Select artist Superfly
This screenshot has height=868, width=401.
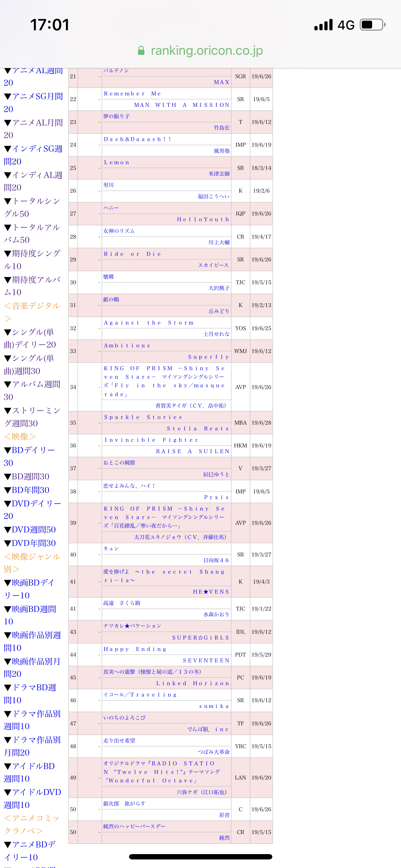[x=209, y=357]
